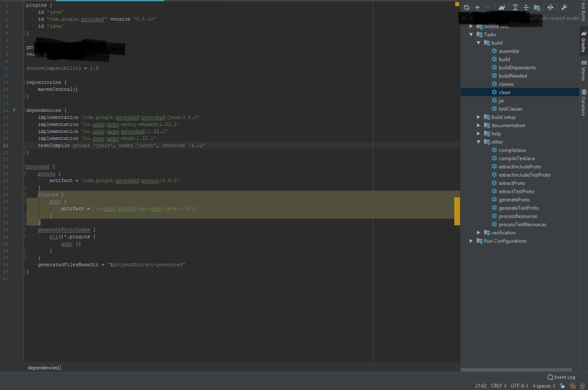
Task: Collapse the build tasks folder
Action: (479, 43)
